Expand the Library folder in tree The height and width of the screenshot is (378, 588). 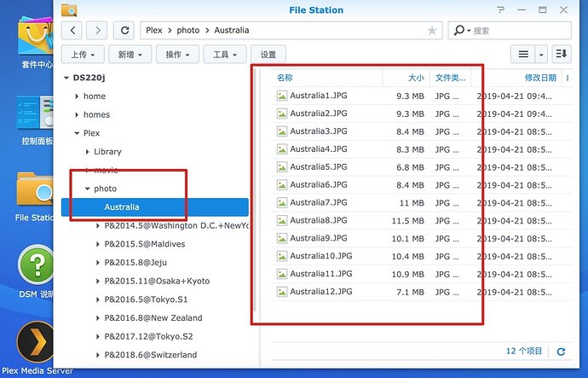[x=88, y=152]
